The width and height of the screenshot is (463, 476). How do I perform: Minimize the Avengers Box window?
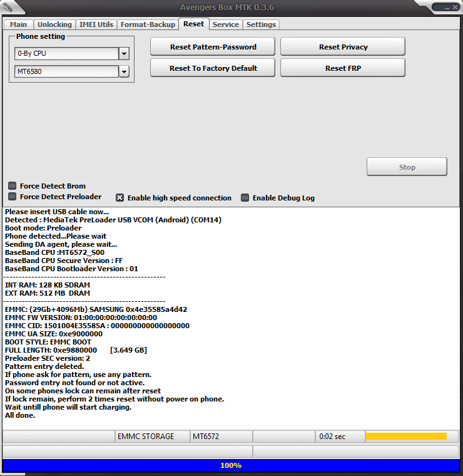[446, 8]
